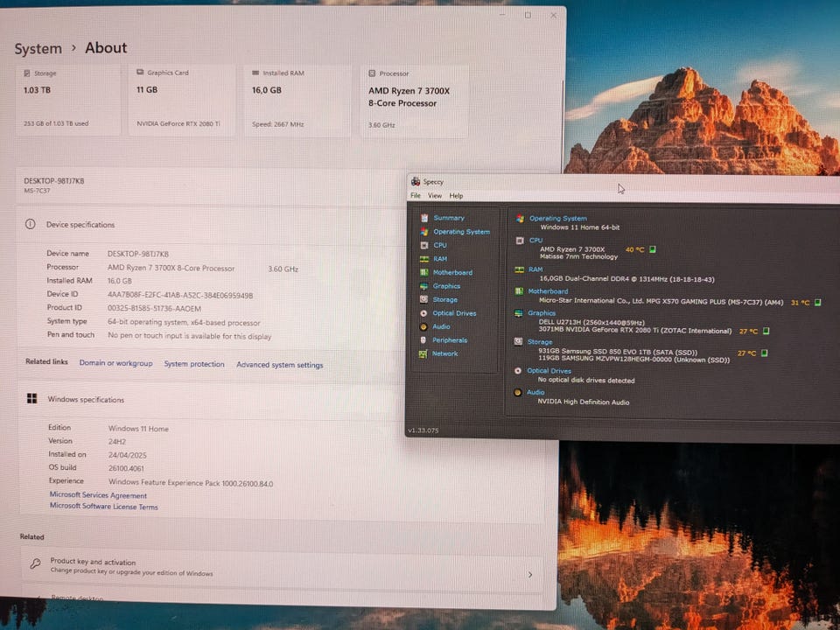
Task: Go back to System in breadcrumb
Action: [38, 49]
